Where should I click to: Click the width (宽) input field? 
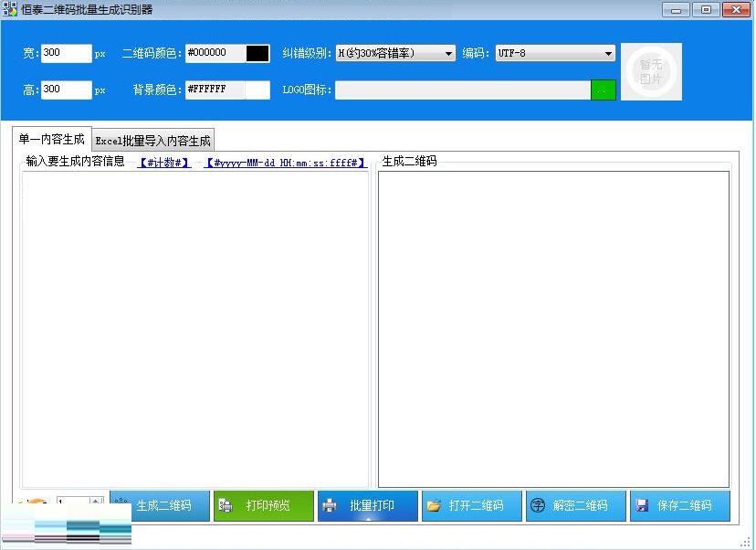click(x=66, y=53)
